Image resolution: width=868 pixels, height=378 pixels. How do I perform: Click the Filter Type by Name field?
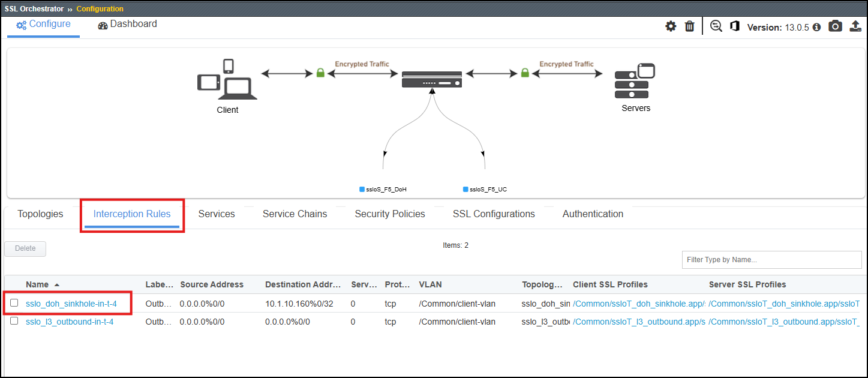tap(771, 260)
